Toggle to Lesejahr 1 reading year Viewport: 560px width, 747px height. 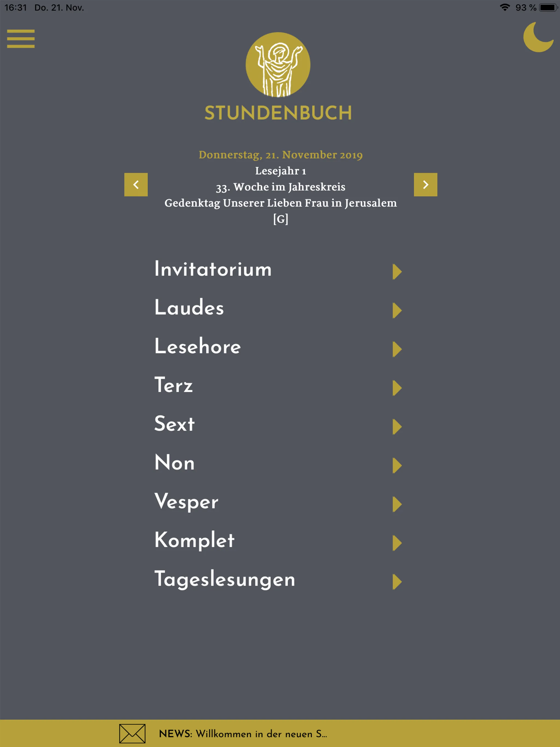279,171
